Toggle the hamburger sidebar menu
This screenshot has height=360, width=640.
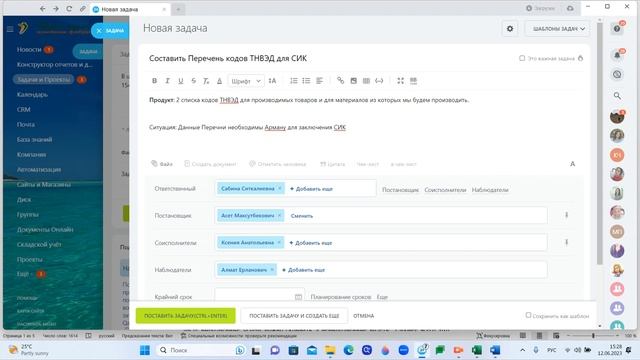click(x=10, y=29)
